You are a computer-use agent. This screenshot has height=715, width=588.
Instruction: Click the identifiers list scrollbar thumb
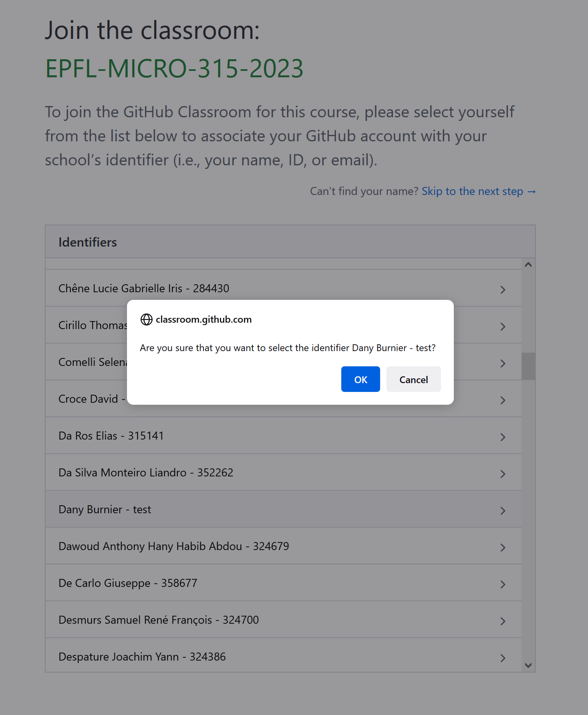coord(528,366)
